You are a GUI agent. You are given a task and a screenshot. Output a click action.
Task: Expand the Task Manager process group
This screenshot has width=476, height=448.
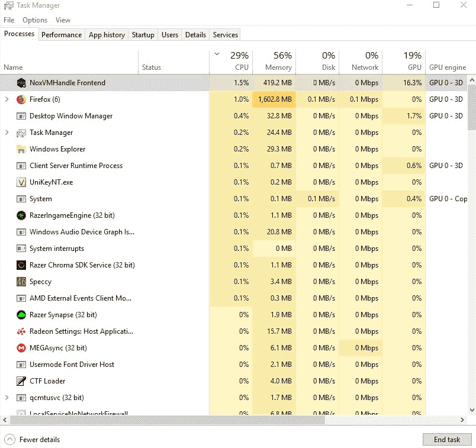click(7, 133)
